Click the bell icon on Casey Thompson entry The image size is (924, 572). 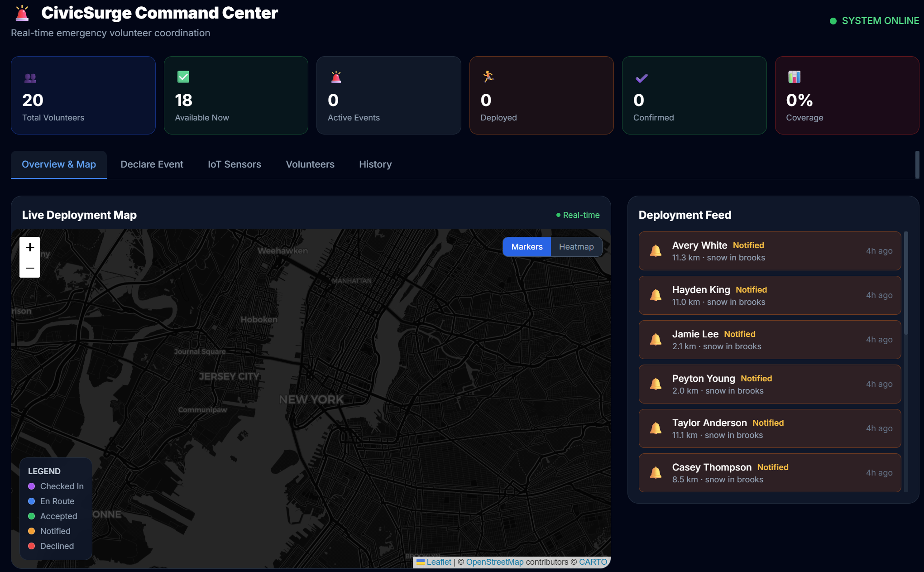656,473
